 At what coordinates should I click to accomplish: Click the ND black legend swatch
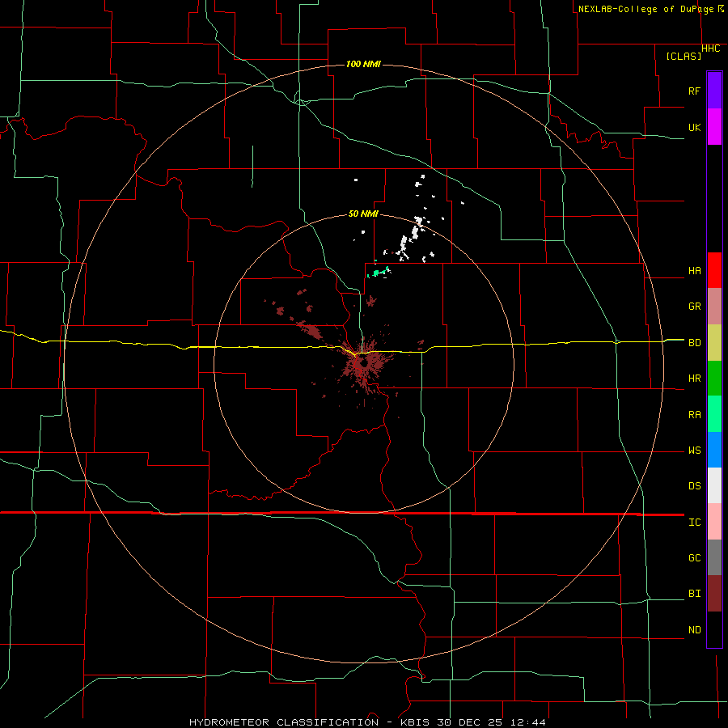point(714,629)
